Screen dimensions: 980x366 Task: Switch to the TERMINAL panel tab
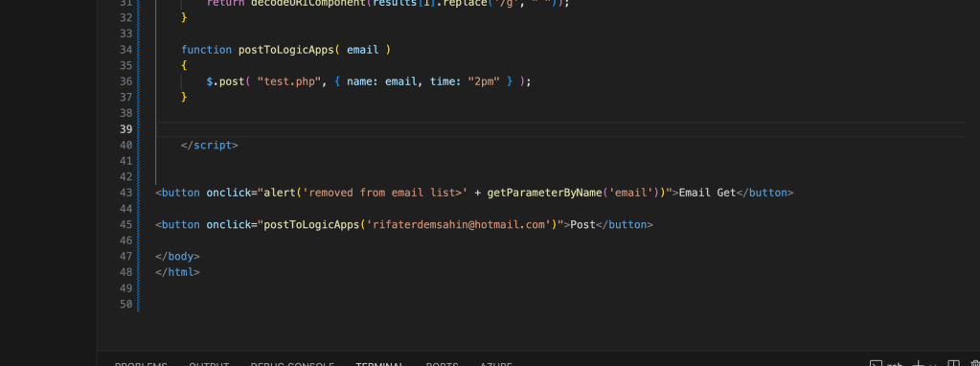click(x=380, y=363)
